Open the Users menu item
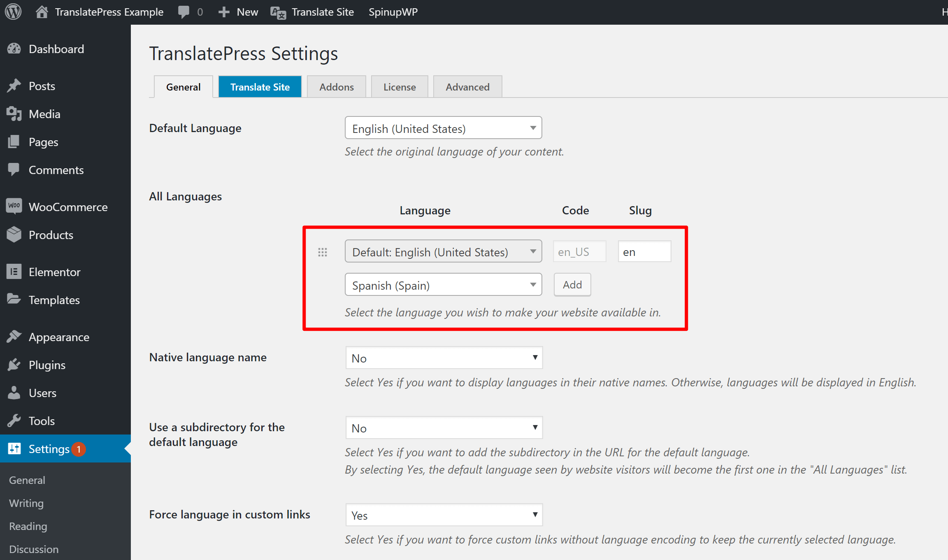The width and height of the screenshot is (948, 560). pyautogui.click(x=65, y=393)
